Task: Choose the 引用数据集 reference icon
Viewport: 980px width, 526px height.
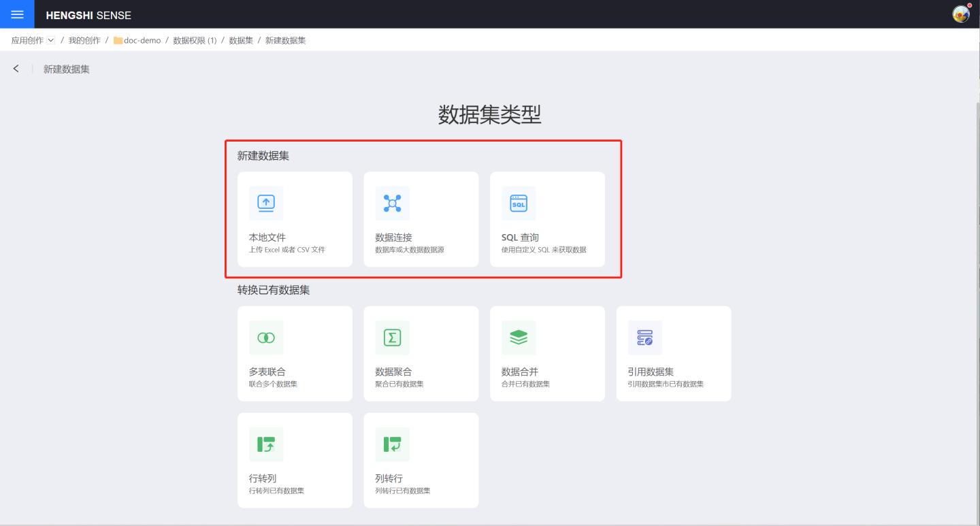Action: coord(644,338)
